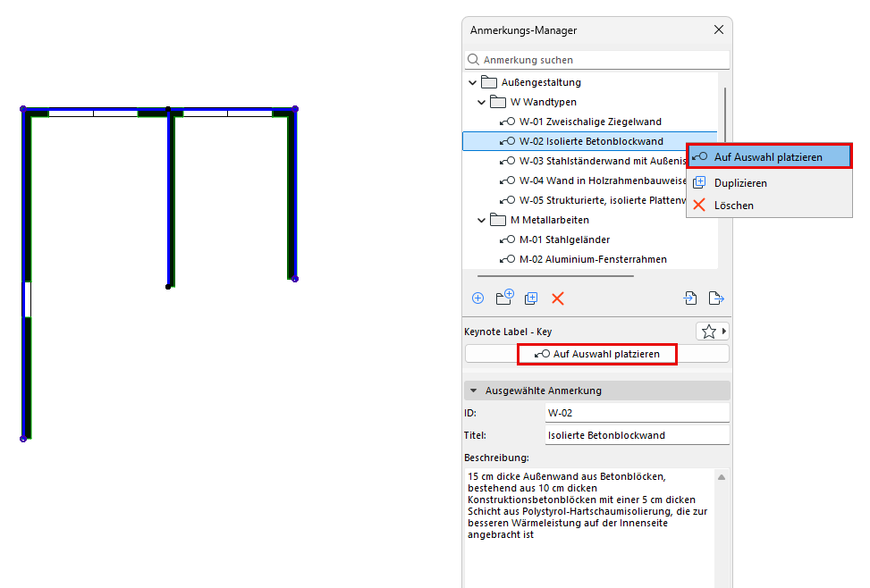Select W-02 Isolierte Betonblockwand row
Viewport: 870px width, 588px height.
(590, 141)
